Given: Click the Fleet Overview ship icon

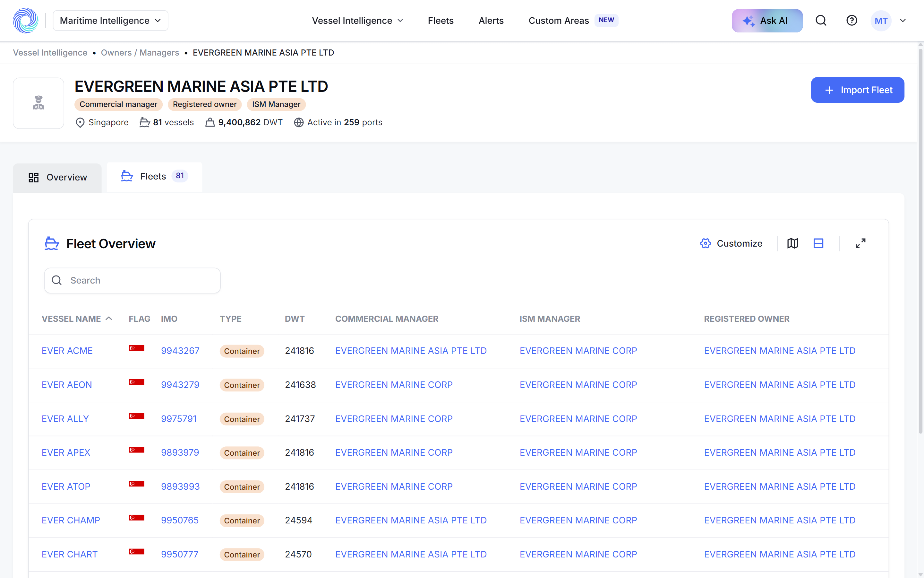Looking at the screenshot, I should tap(52, 243).
